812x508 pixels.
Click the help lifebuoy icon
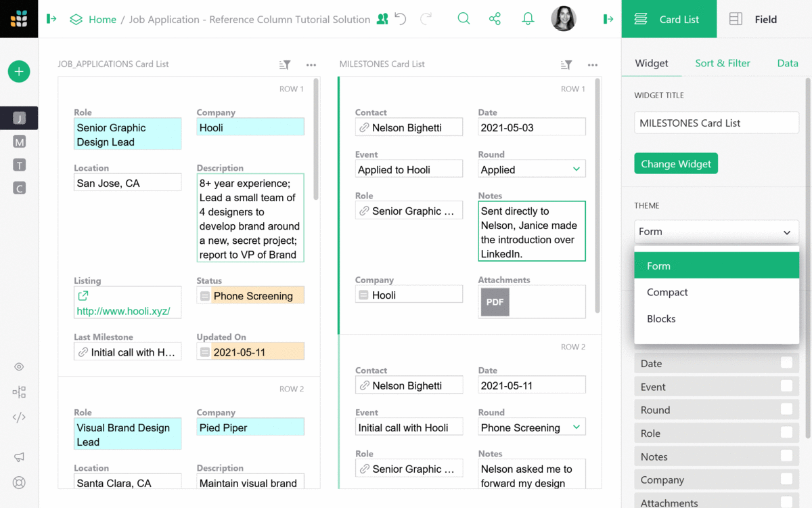pos(19,483)
